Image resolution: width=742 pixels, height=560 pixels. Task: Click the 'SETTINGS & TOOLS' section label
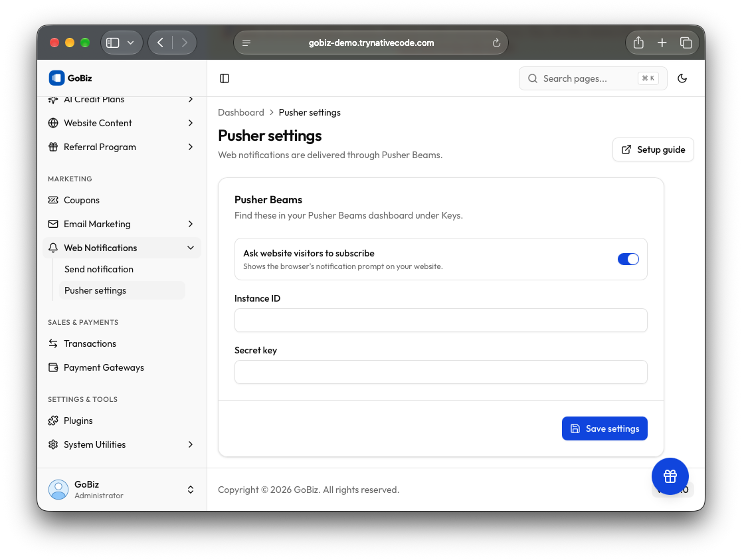click(83, 399)
